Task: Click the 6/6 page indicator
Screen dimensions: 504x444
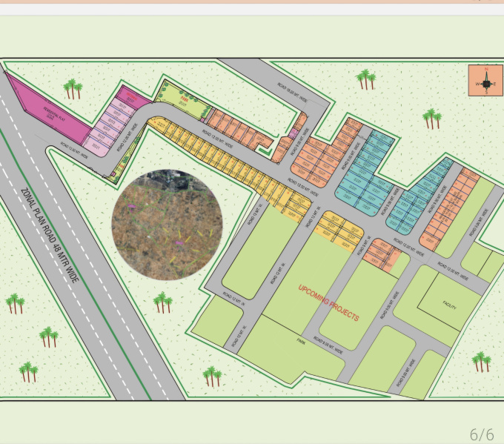Action: pyautogui.click(x=481, y=433)
